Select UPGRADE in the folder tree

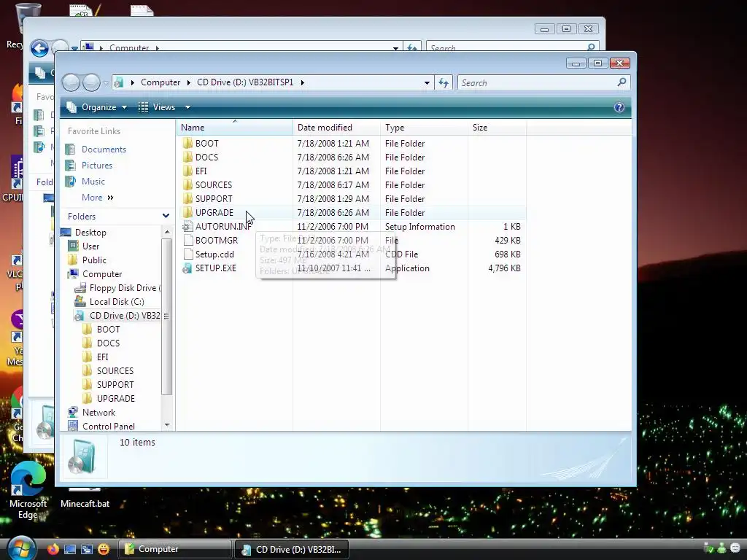[x=116, y=399]
